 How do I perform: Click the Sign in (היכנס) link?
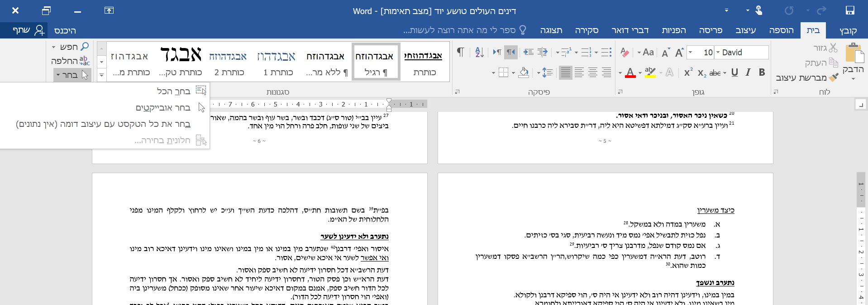click(65, 30)
